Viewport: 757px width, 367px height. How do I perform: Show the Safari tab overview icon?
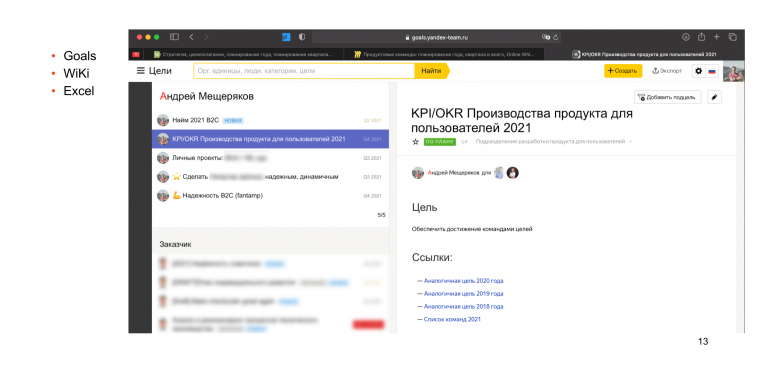[732, 37]
